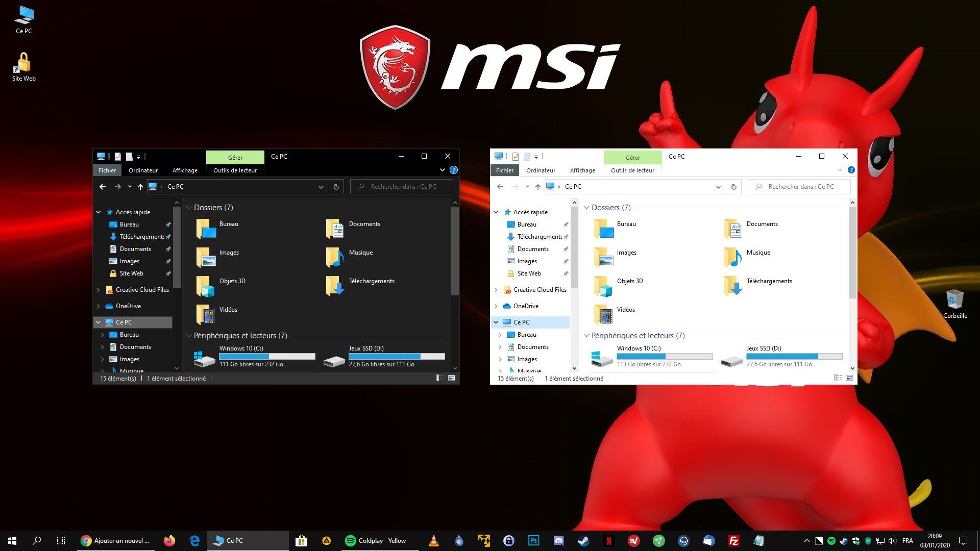This screenshot has width=980, height=551.
Task: Open Outils de lecteur tab in light window
Action: (x=632, y=170)
